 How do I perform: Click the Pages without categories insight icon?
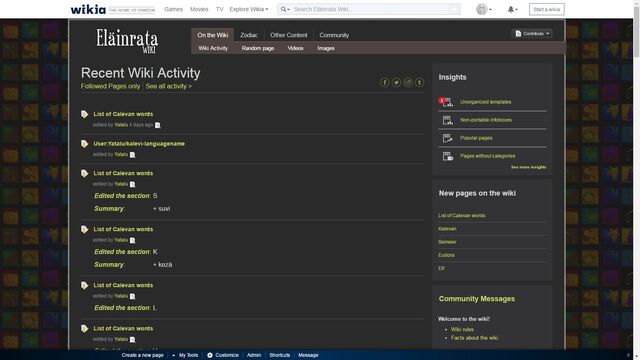(447, 156)
